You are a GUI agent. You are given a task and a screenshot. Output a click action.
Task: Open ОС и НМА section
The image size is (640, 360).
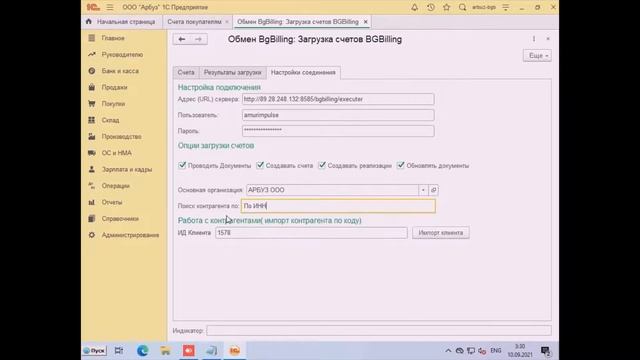pos(116,153)
